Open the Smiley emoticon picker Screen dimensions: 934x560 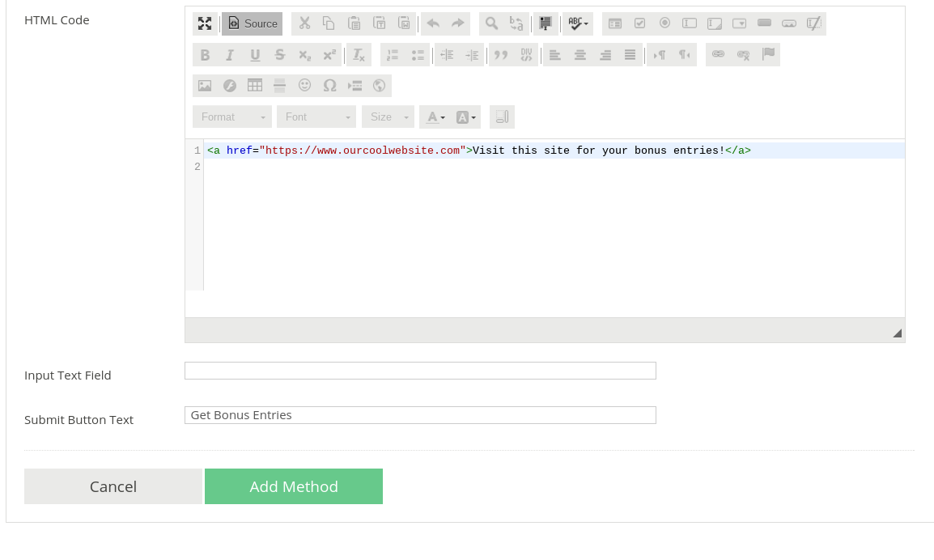click(304, 86)
